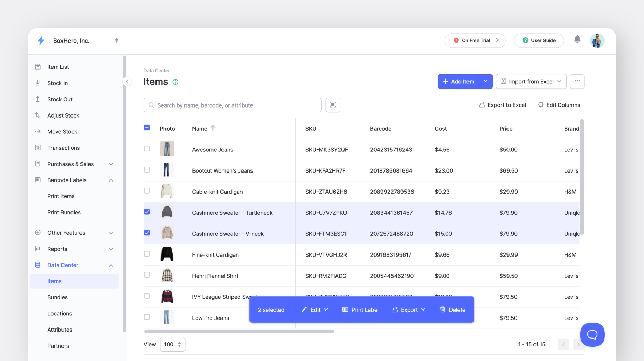The image size is (644, 361).
Task: Click Print Label in the selection bar
Action: coord(360,310)
